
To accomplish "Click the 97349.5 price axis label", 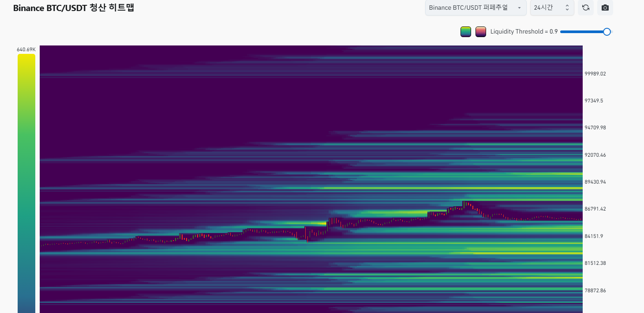I will (594, 101).
